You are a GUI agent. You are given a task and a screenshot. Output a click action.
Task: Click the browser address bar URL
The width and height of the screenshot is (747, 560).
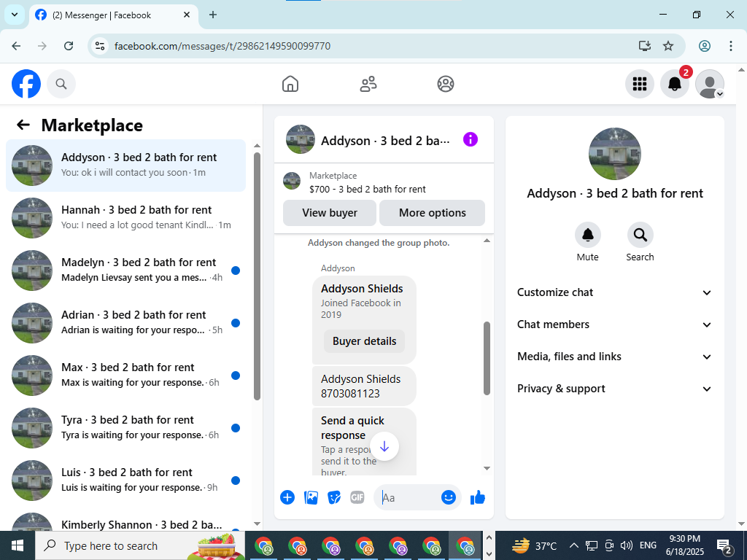click(x=222, y=46)
